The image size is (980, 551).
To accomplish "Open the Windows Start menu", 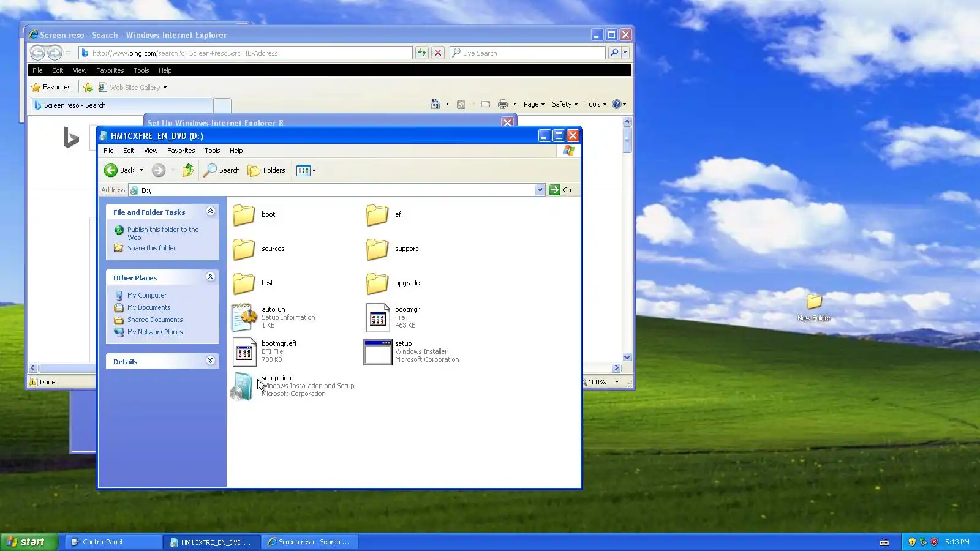I will tap(29, 542).
